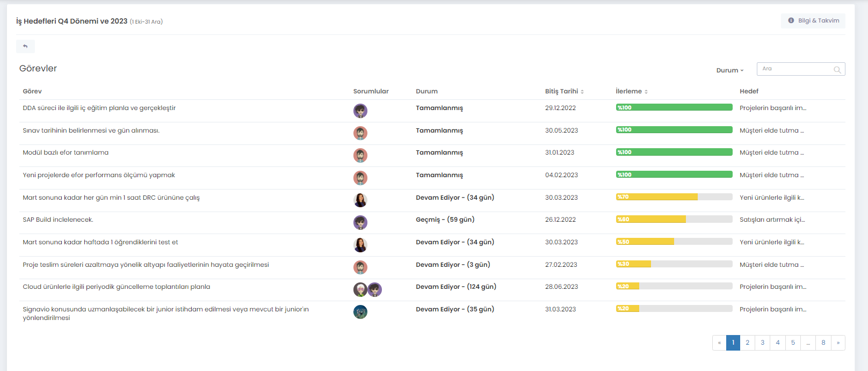The width and height of the screenshot is (868, 371).
Task: Click the pagination ellipsis
Action: tap(808, 343)
